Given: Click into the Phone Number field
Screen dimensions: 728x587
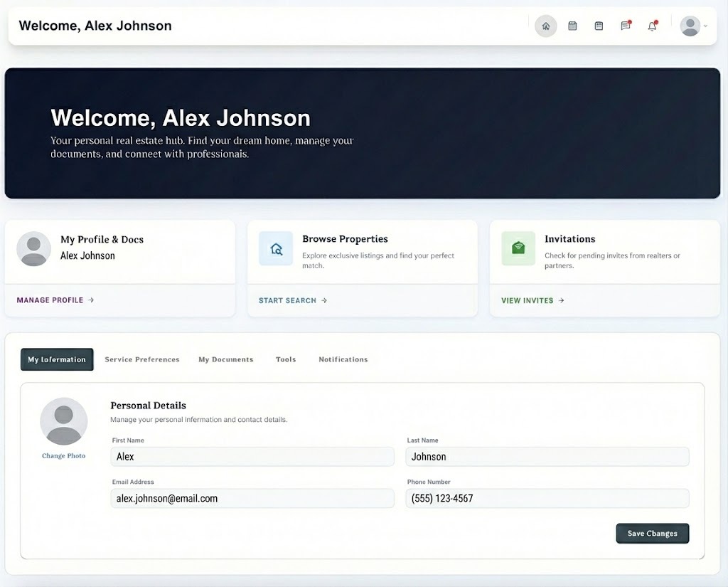Looking at the screenshot, I should [547, 499].
